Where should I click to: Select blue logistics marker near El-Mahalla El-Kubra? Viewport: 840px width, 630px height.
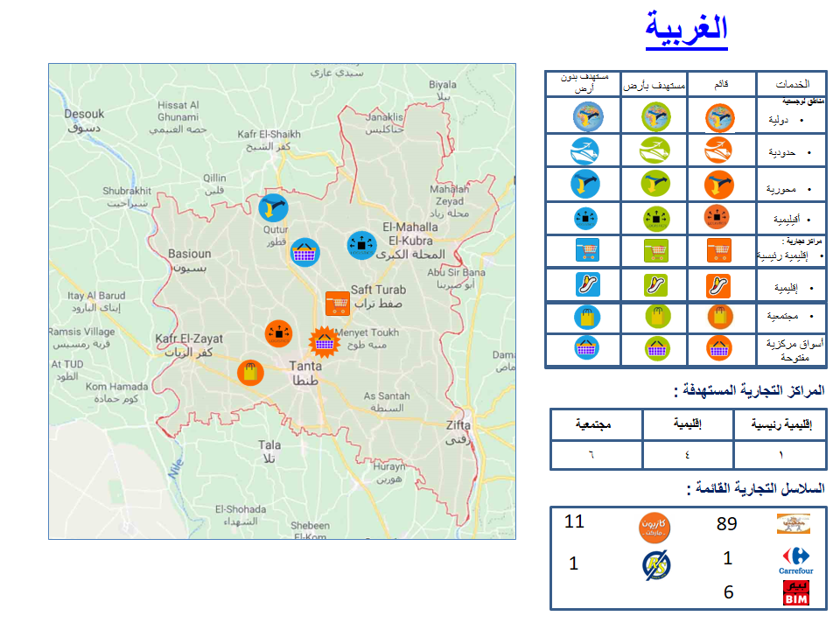[361, 245]
